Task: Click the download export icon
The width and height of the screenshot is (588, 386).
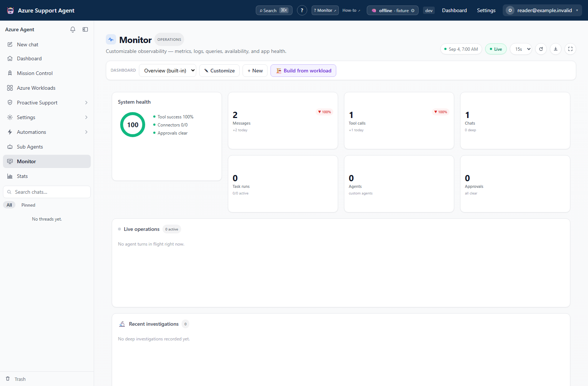Action: click(x=556, y=49)
